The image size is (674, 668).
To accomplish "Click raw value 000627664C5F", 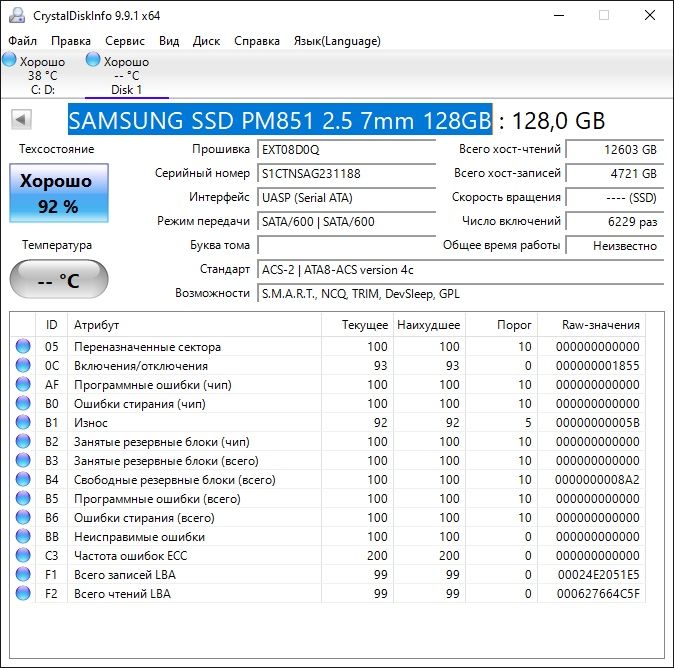I will (x=598, y=594).
